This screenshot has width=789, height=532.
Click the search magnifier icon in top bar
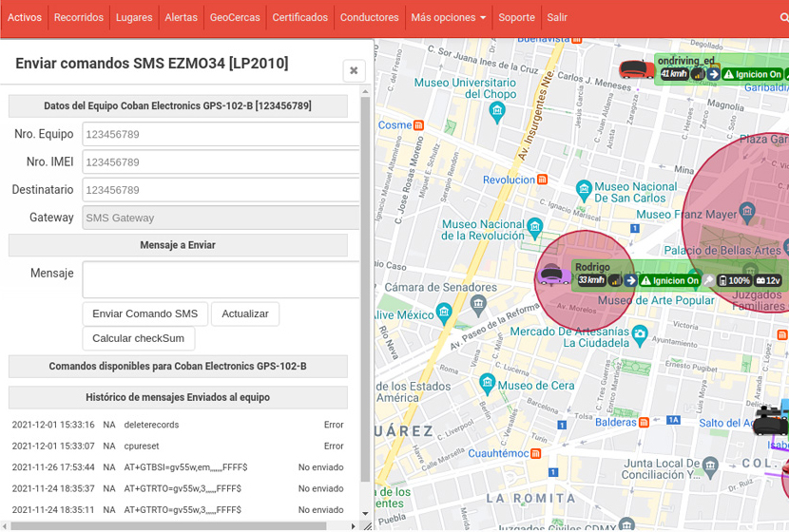784,18
